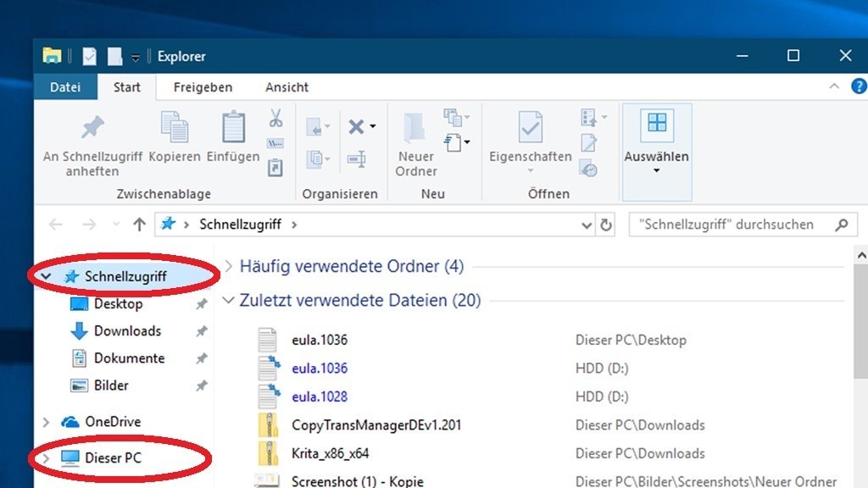
Task: Collapse the Schnellzugriff tree node
Action: point(45,275)
